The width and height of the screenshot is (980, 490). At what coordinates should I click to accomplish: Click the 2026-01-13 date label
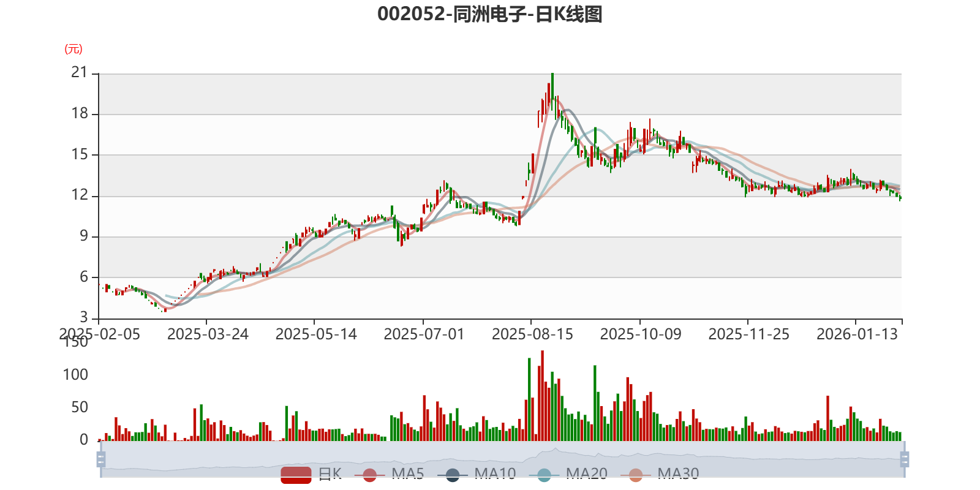pos(857,334)
